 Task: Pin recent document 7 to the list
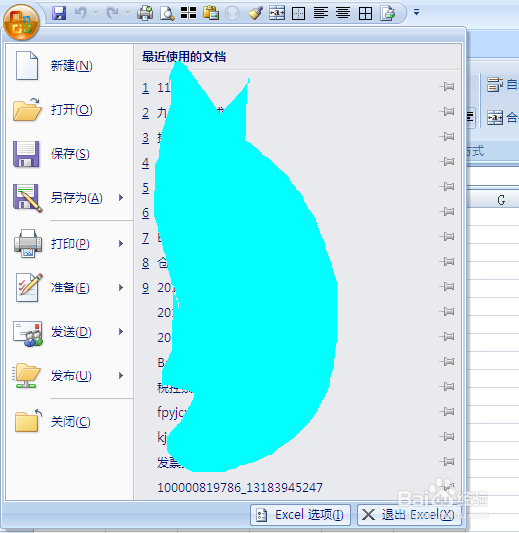(x=447, y=237)
